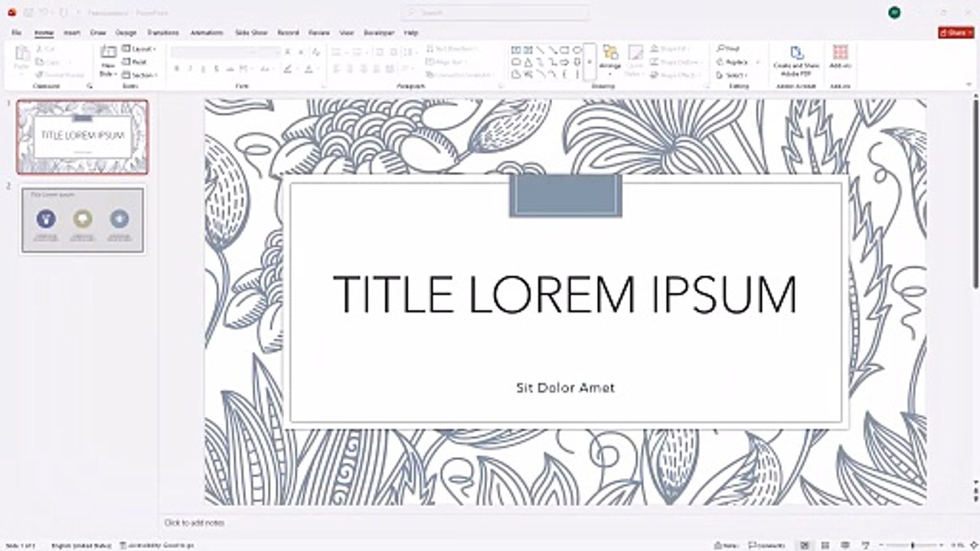The image size is (980, 551).
Task: Switch to the Transitions tab
Action: click(162, 33)
